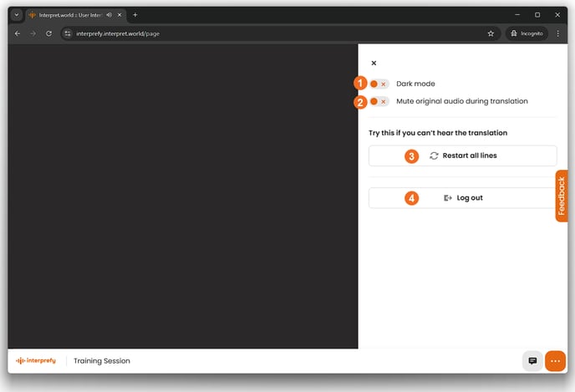Click the Training Session title
575x392 pixels.
click(102, 361)
